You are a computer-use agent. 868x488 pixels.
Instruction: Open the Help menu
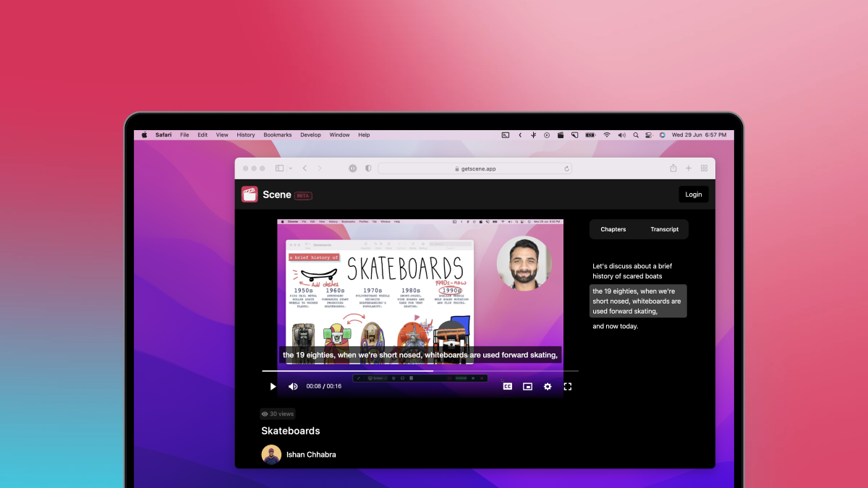click(x=364, y=135)
